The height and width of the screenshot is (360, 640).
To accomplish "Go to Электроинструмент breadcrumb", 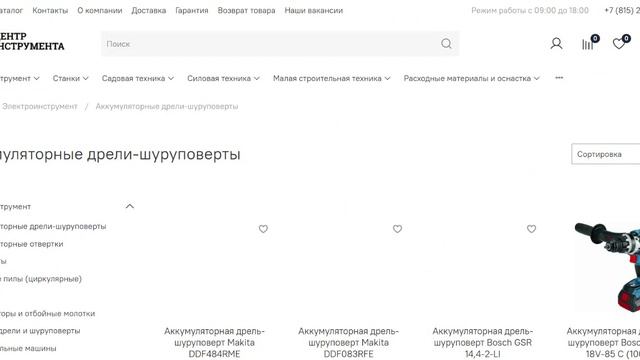I will click(x=39, y=107).
